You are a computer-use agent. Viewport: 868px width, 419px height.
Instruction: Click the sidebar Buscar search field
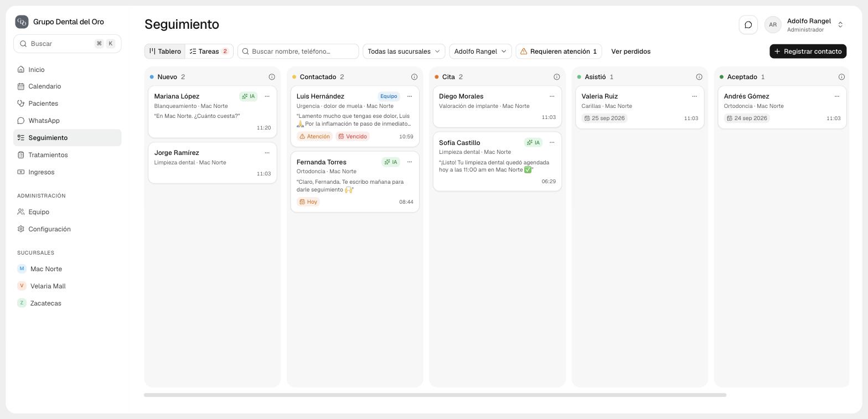coord(67,44)
